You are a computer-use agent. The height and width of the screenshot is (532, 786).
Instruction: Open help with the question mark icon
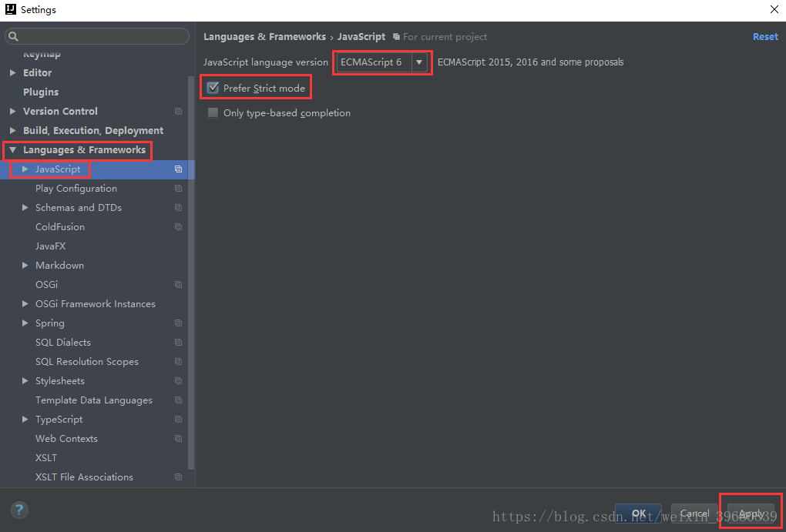coord(19,510)
